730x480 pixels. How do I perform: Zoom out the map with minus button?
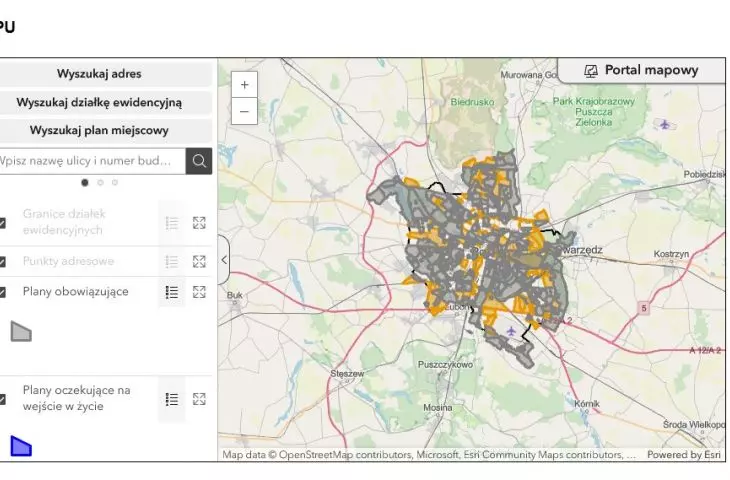click(x=244, y=111)
